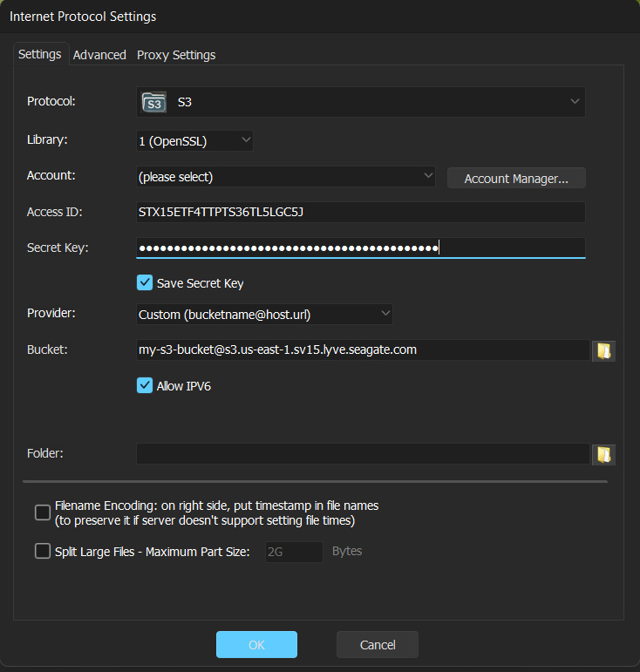Switch to the Advanced tab
640x672 pixels.
[99, 55]
